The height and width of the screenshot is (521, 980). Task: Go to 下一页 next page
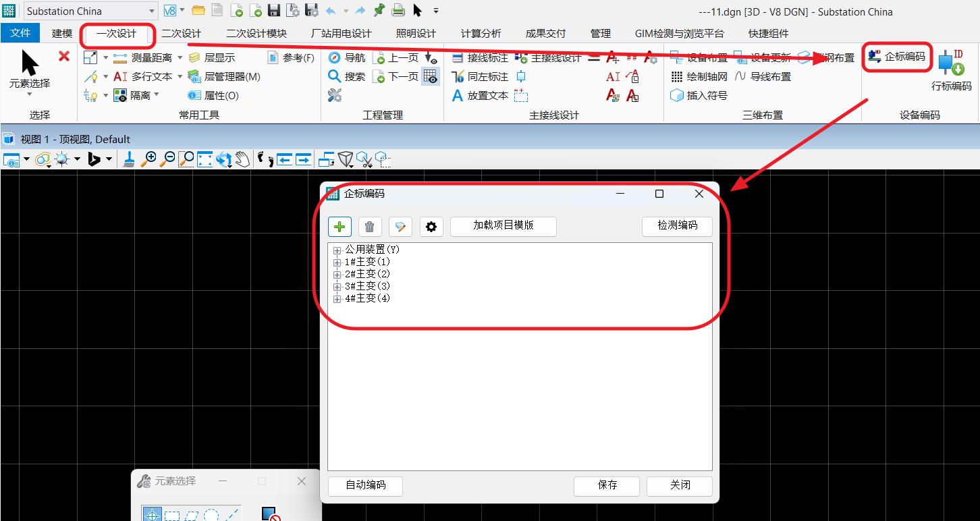pyautogui.click(x=396, y=77)
